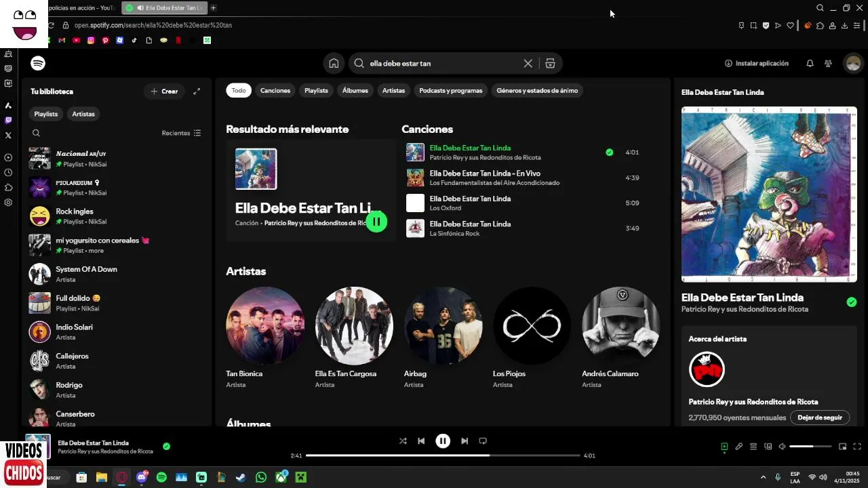
Task: Select the Todo filter chip
Action: tap(239, 90)
